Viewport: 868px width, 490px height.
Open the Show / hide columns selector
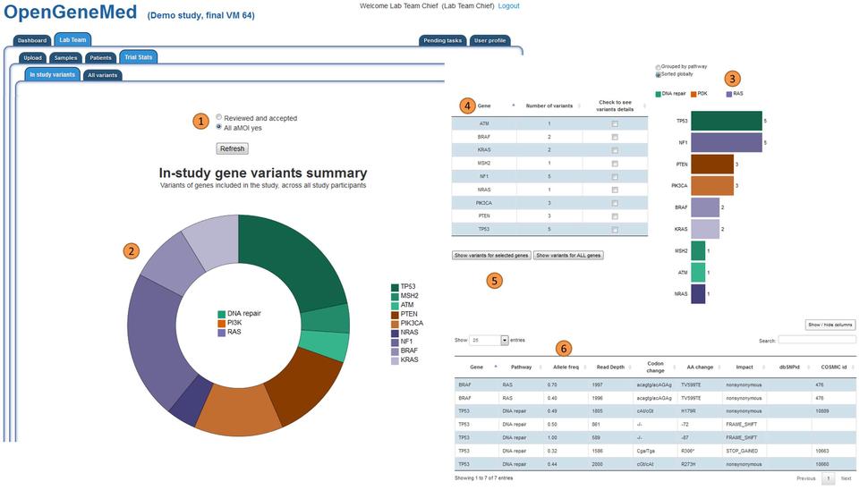830,325
